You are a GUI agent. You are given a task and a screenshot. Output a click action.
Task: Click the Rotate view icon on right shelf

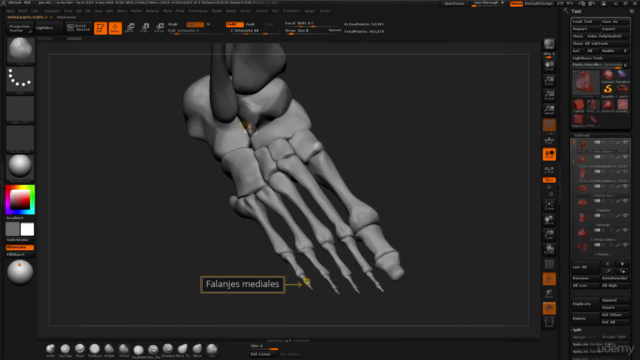(549, 249)
